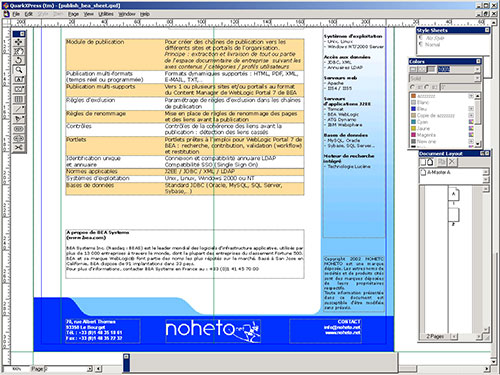Screen dimensions: 500x375
Task: Select the A-Master A master page
Action: coord(439,172)
